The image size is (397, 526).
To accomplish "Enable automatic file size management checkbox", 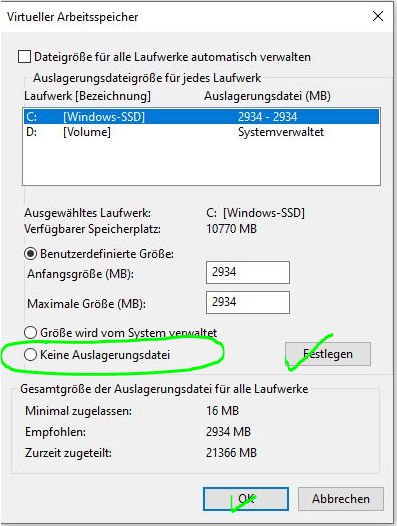I will click(24, 57).
